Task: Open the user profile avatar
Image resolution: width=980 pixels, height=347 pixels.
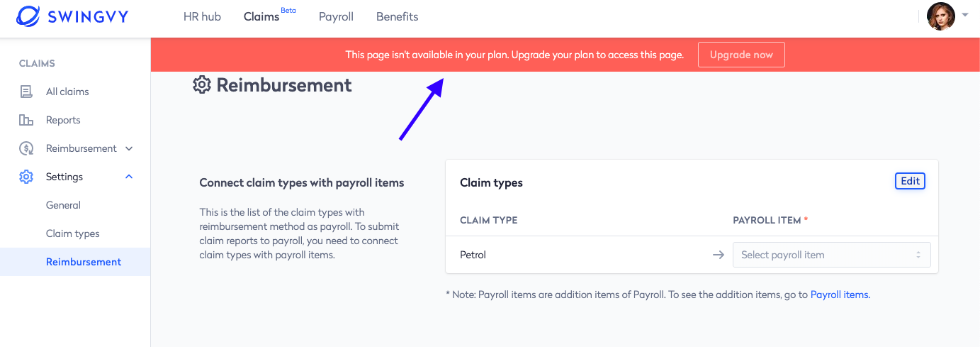Action: (941, 16)
